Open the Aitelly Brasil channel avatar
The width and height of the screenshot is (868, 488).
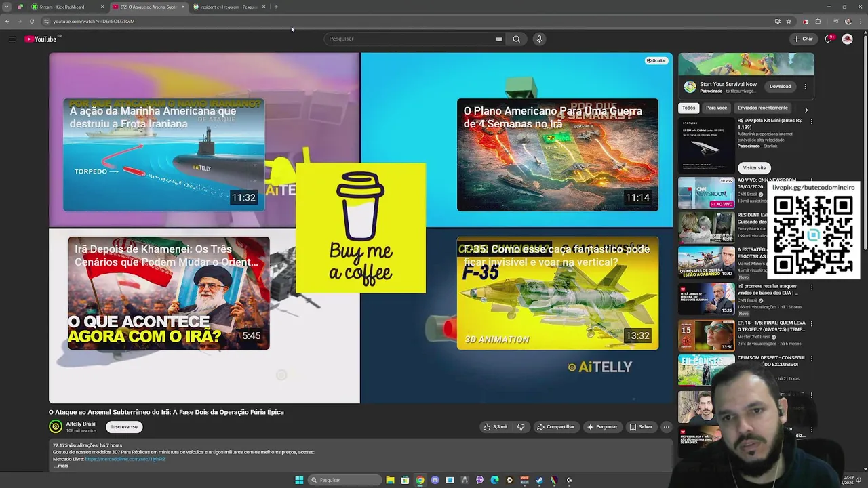coord(56,426)
